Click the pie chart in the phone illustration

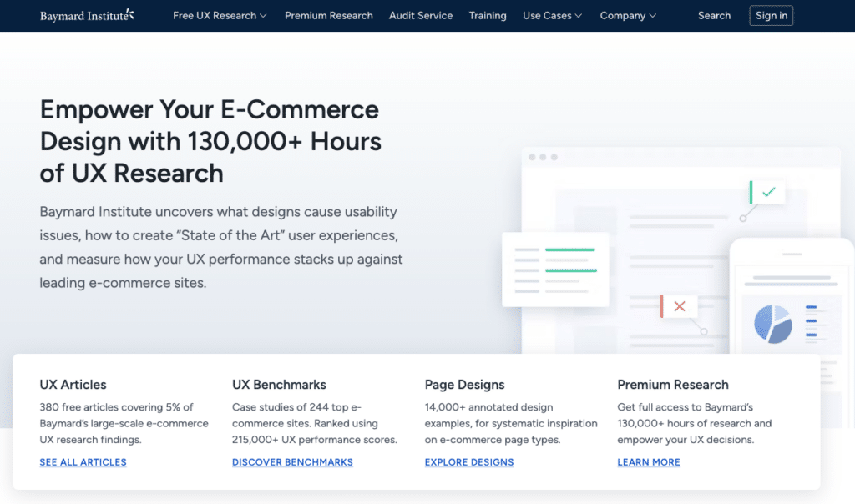coord(772,324)
